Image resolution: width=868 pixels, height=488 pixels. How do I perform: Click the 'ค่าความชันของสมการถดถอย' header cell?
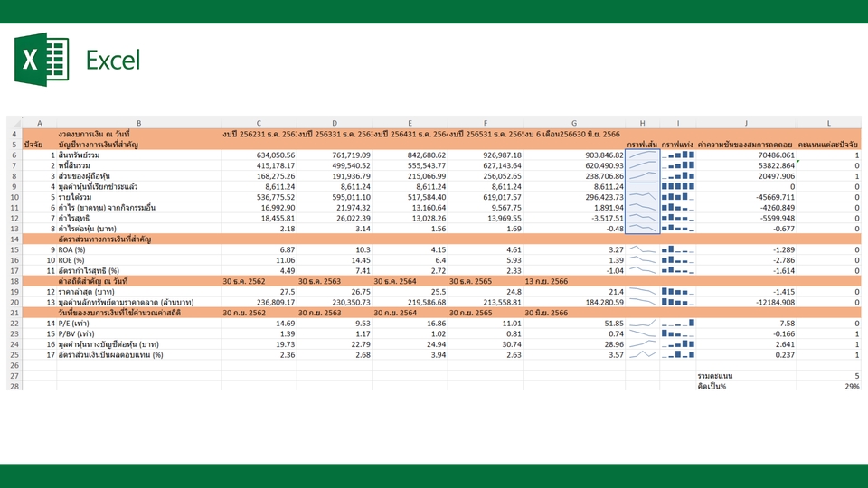tap(746, 145)
